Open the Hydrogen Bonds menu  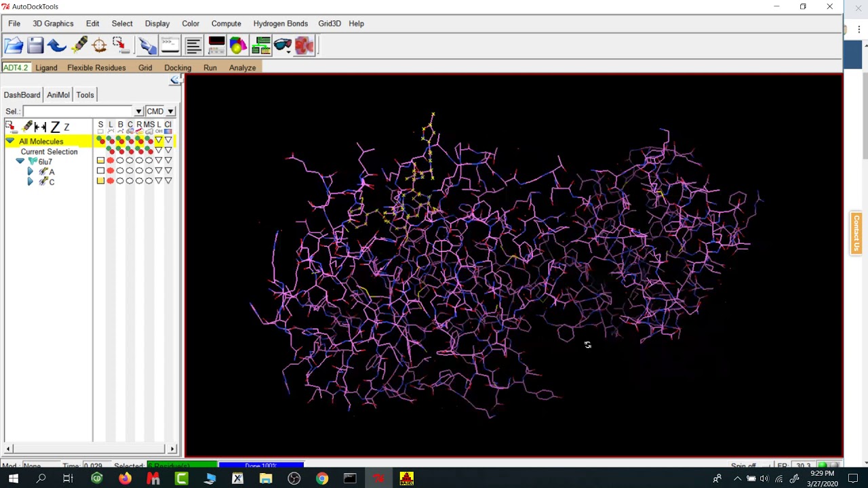280,23
